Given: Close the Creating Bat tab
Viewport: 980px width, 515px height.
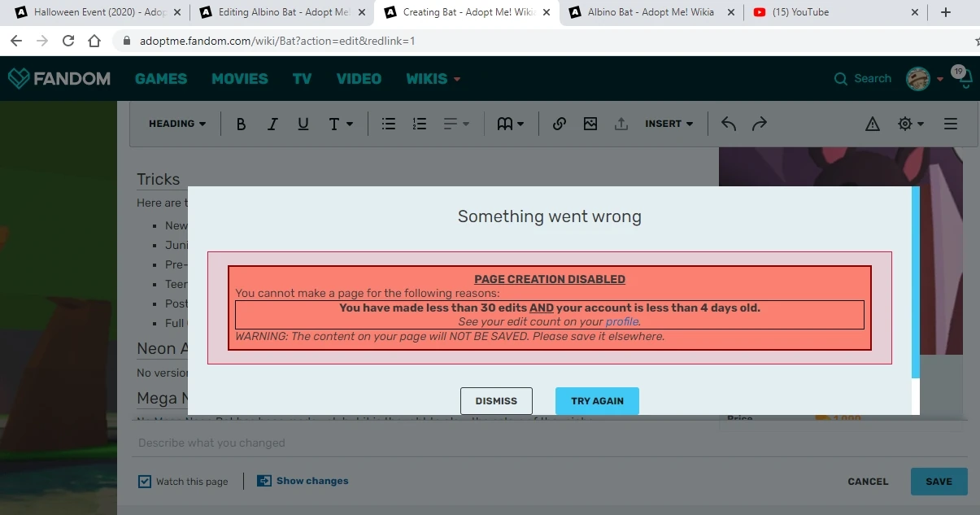Looking at the screenshot, I should pyautogui.click(x=546, y=12).
